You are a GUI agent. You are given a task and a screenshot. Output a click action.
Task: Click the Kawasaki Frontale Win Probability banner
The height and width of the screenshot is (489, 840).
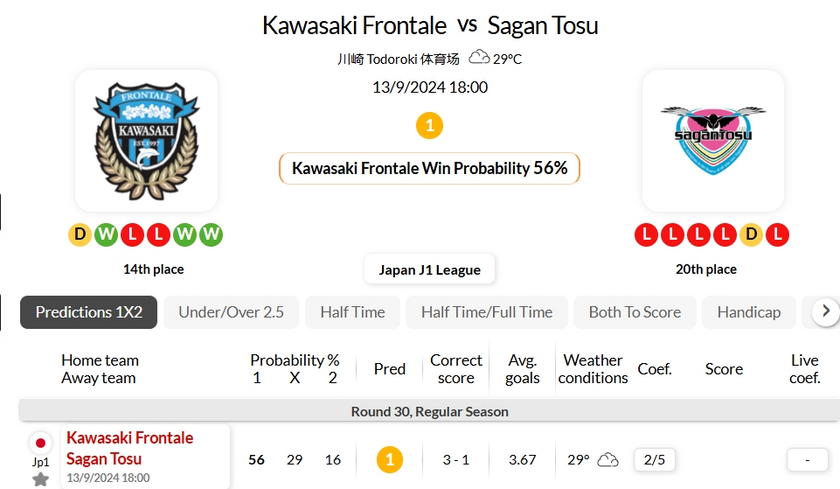(x=429, y=168)
